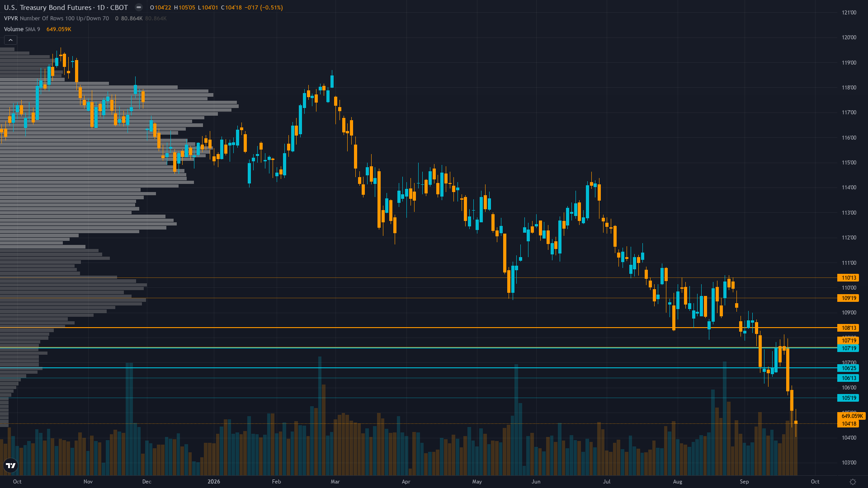The height and width of the screenshot is (488, 868).
Task: Click the 121'00 price axis label
Action: (849, 13)
